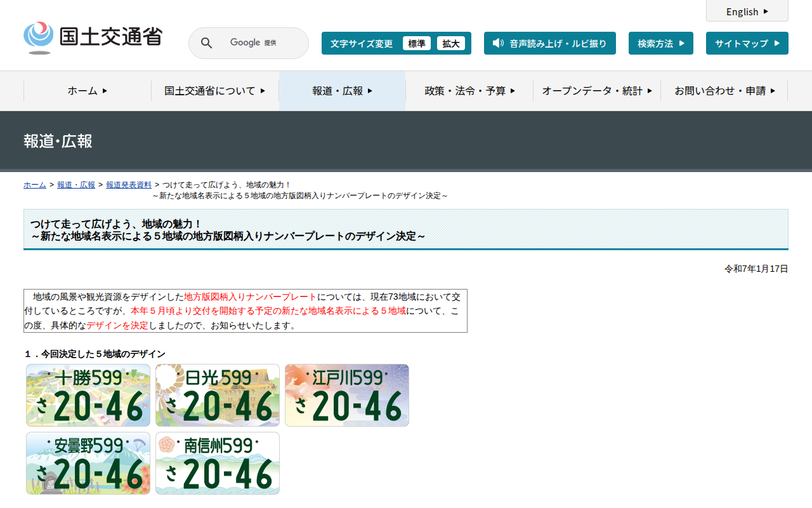Open the 国土交通省について menu
The height and width of the screenshot is (508, 812).
(x=215, y=91)
